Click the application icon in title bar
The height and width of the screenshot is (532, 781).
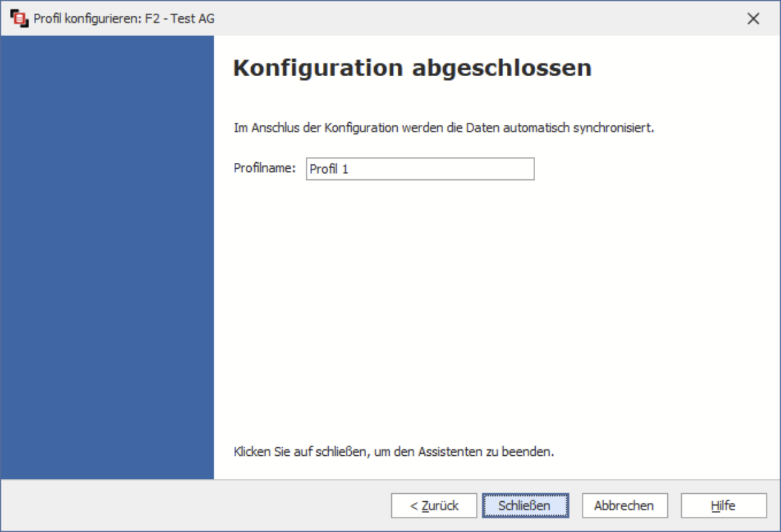pyautogui.click(x=20, y=18)
